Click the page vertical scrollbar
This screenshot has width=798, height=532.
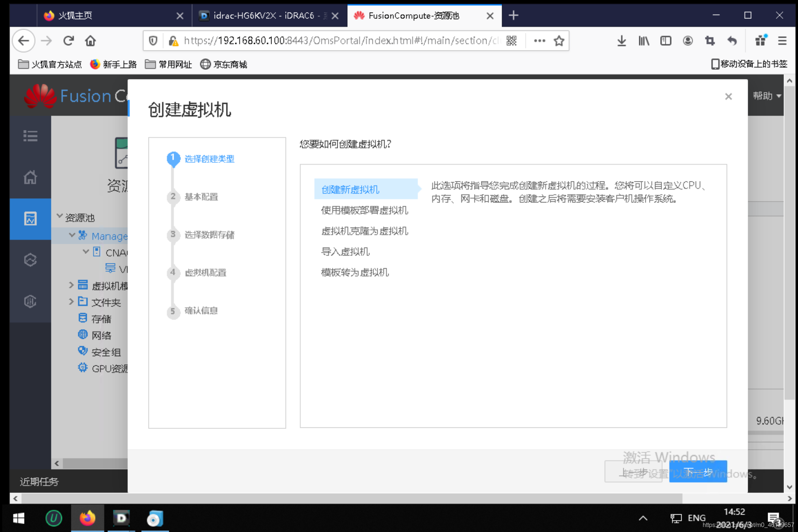click(x=790, y=243)
